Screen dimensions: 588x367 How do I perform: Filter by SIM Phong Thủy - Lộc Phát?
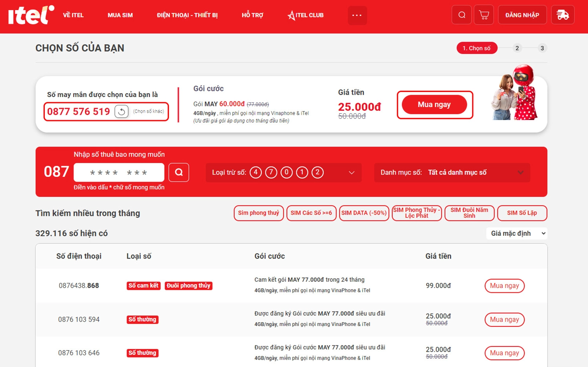[417, 213]
